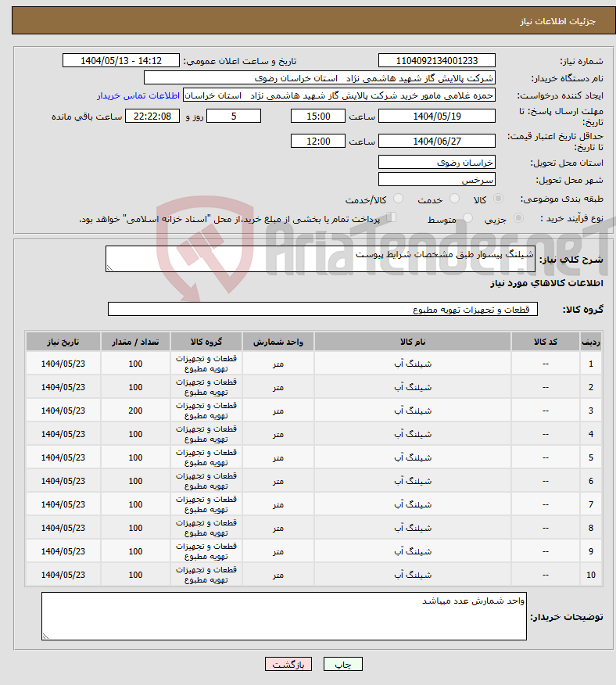Viewport: 616px width, 685px height.
Task: Click the واحد شمارش column header
Action: tap(278, 342)
